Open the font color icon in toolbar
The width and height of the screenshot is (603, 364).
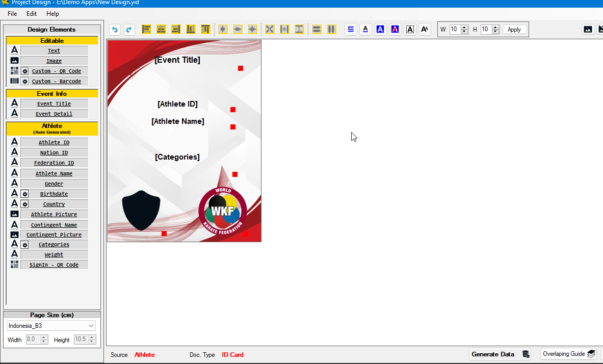(x=380, y=29)
